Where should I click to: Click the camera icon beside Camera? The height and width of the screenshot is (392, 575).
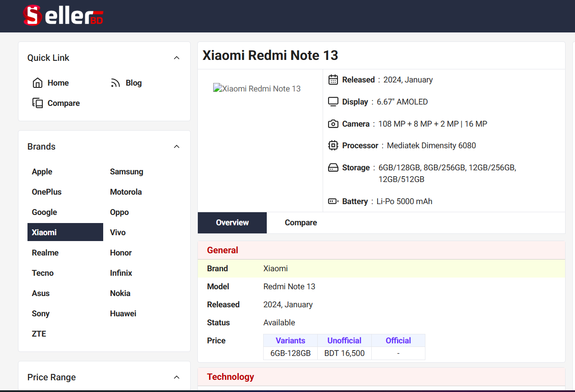(x=333, y=124)
